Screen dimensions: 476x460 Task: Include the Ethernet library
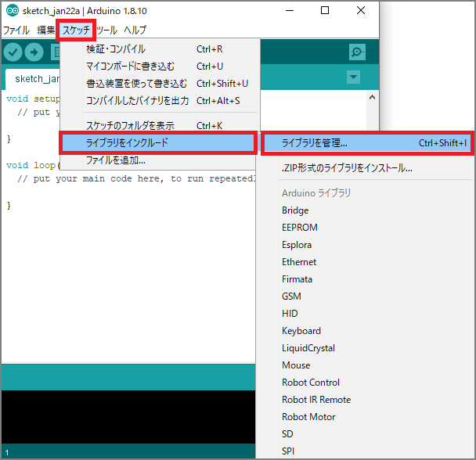point(365,262)
